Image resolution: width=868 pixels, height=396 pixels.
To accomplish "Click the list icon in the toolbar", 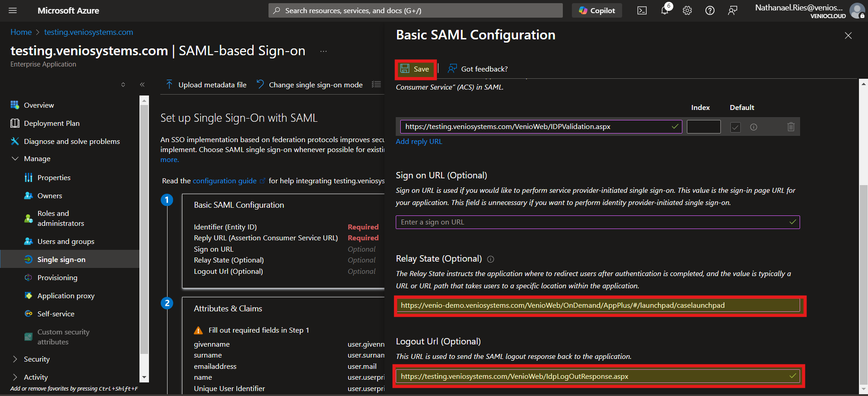I will (x=376, y=85).
